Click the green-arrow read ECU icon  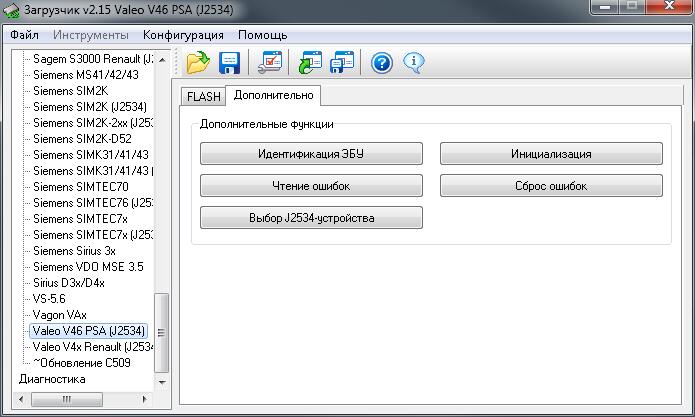tap(310, 62)
